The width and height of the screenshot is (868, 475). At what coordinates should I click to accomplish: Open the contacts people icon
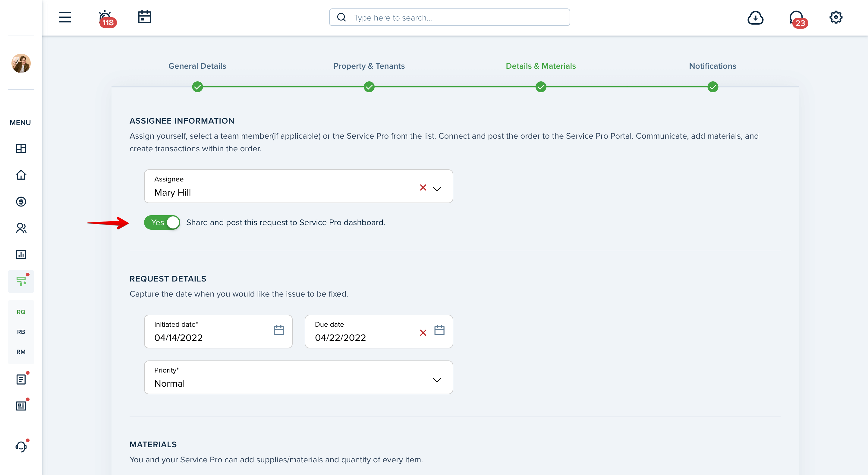(21, 228)
